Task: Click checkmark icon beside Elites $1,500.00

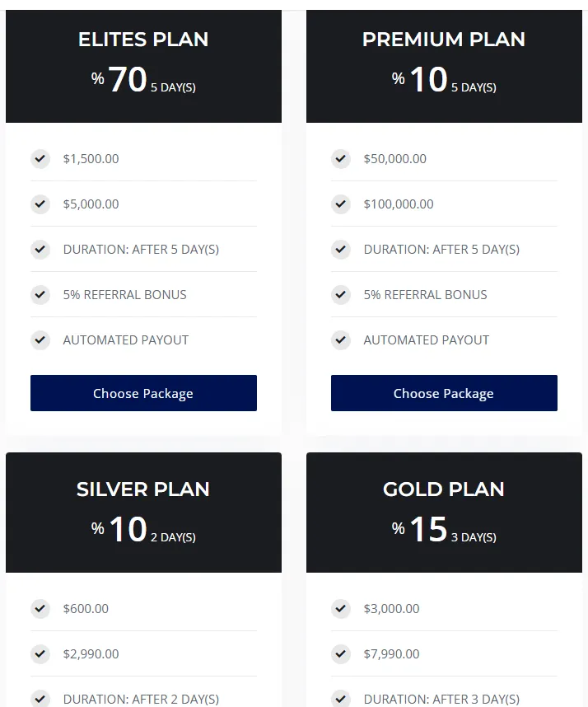Action: coord(40,158)
